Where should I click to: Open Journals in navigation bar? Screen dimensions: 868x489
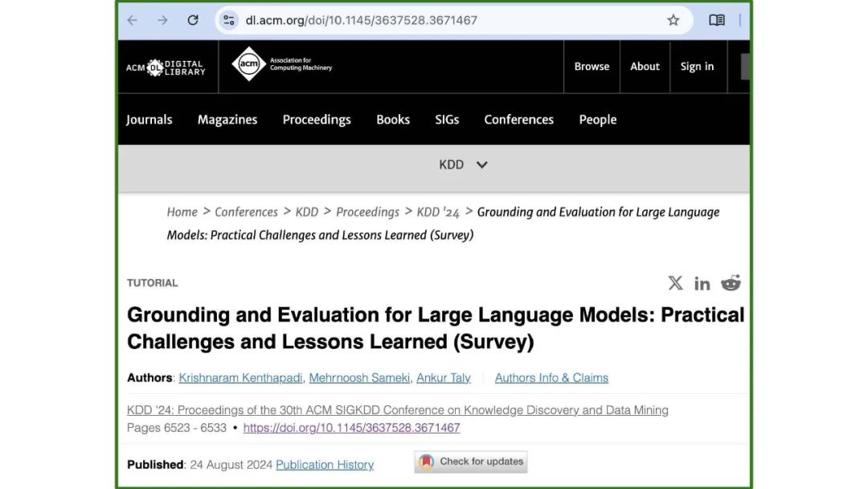(x=149, y=120)
